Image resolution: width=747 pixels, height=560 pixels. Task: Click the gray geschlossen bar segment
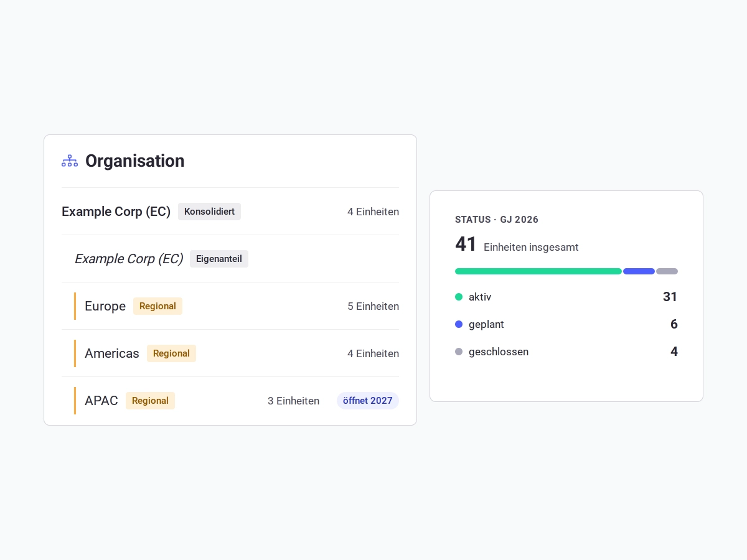667,271
